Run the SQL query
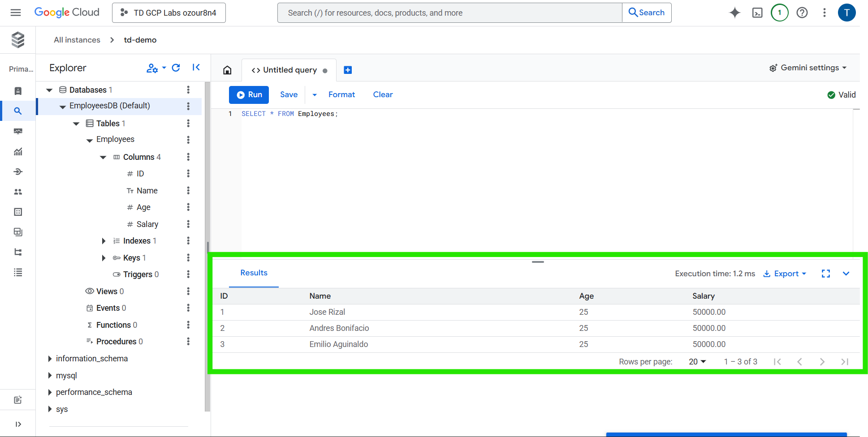The width and height of the screenshot is (868, 437). point(249,94)
